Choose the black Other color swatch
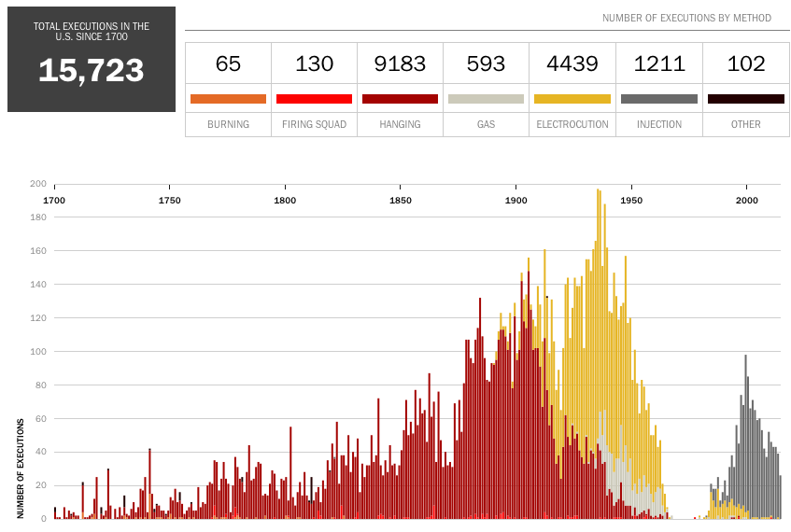This screenshot has width=791, height=532. coord(745,99)
